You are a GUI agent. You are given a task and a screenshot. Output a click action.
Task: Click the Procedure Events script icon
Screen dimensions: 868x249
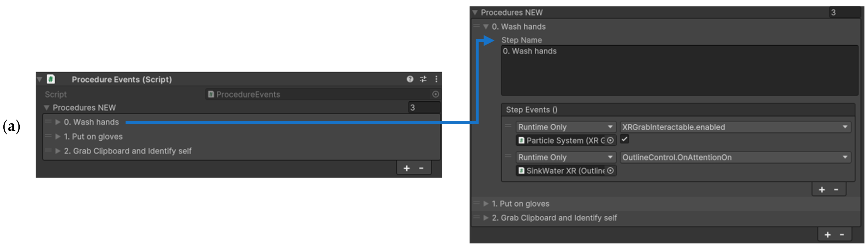[x=51, y=79]
